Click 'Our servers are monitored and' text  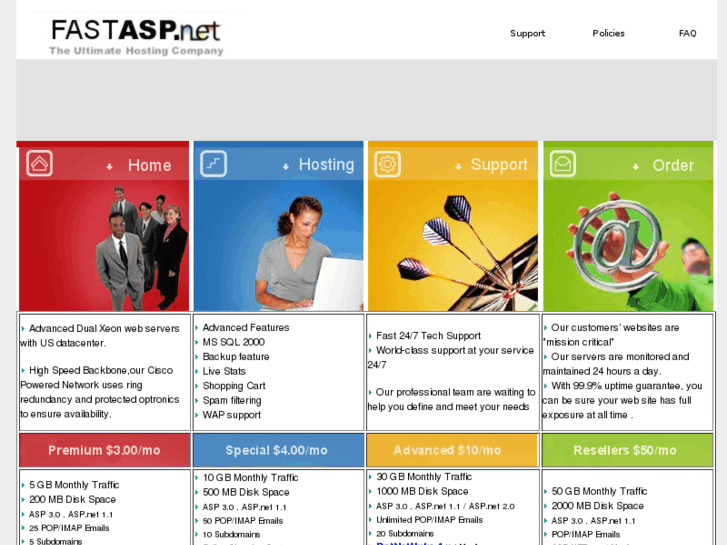(x=620, y=357)
